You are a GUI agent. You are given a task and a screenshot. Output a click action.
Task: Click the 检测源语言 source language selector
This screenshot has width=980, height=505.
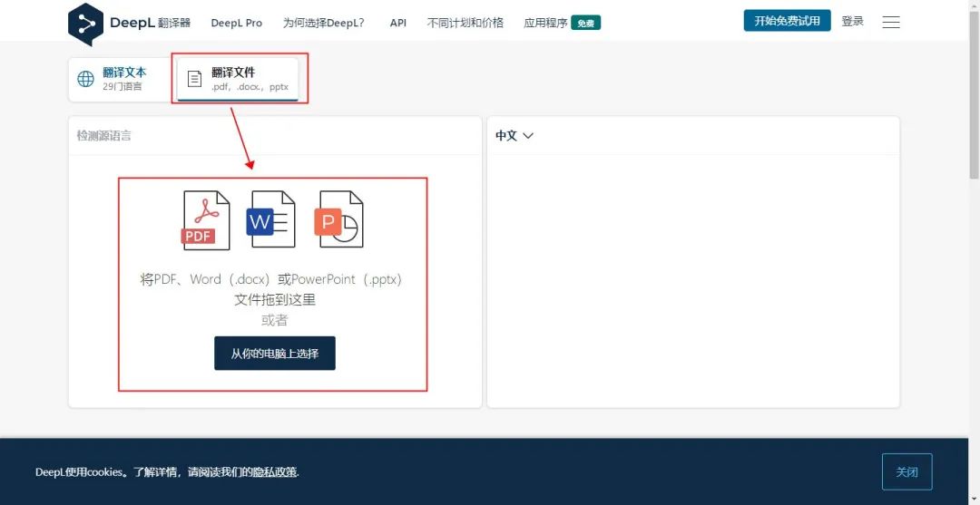click(x=103, y=135)
